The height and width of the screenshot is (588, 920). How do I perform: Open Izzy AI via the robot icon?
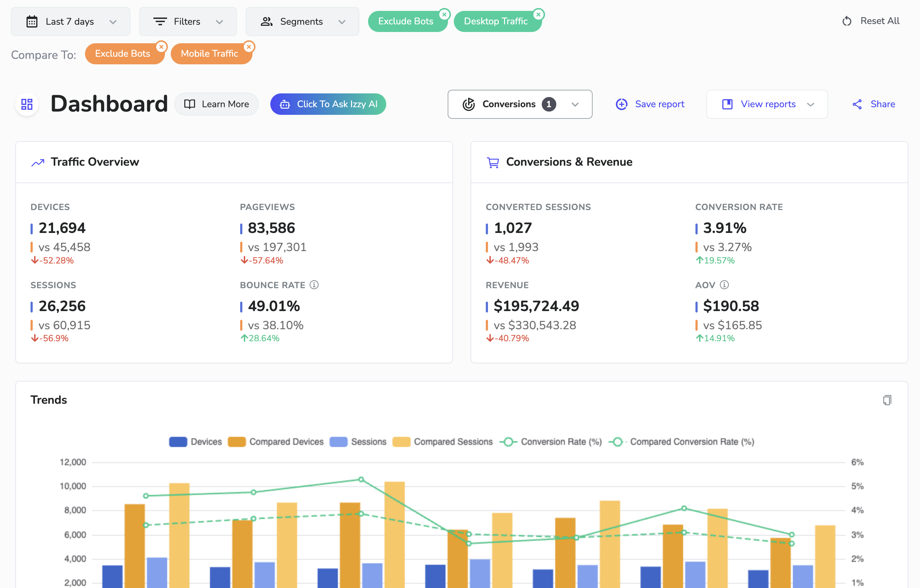pos(285,104)
